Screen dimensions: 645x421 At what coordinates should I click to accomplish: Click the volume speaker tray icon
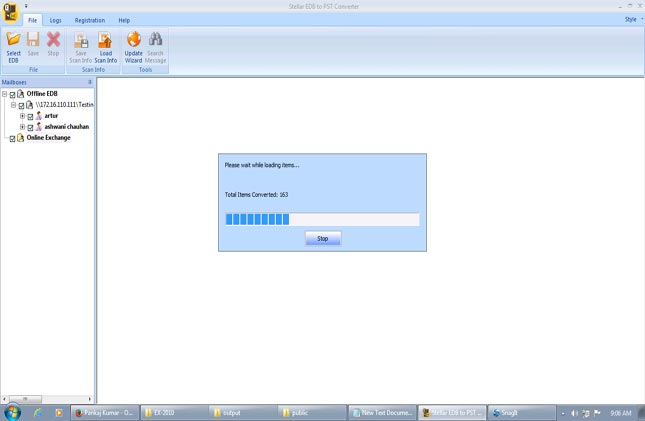[x=575, y=413]
